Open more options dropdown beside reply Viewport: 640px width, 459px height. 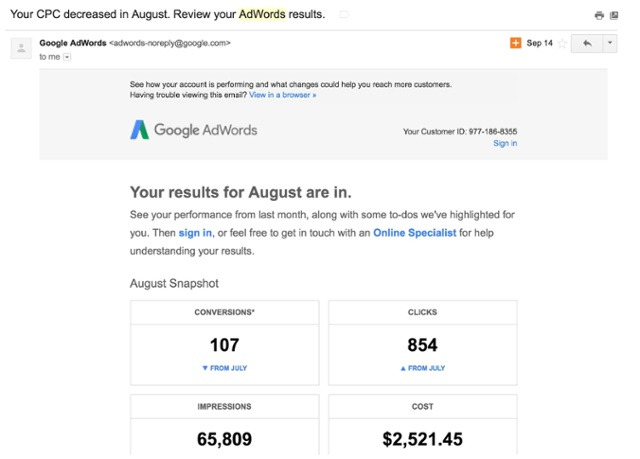(x=610, y=43)
